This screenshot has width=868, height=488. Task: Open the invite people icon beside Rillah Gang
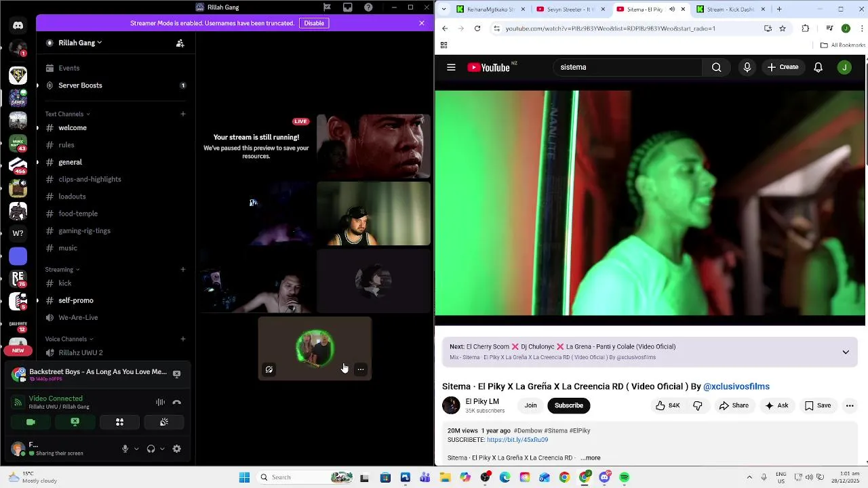pos(180,43)
